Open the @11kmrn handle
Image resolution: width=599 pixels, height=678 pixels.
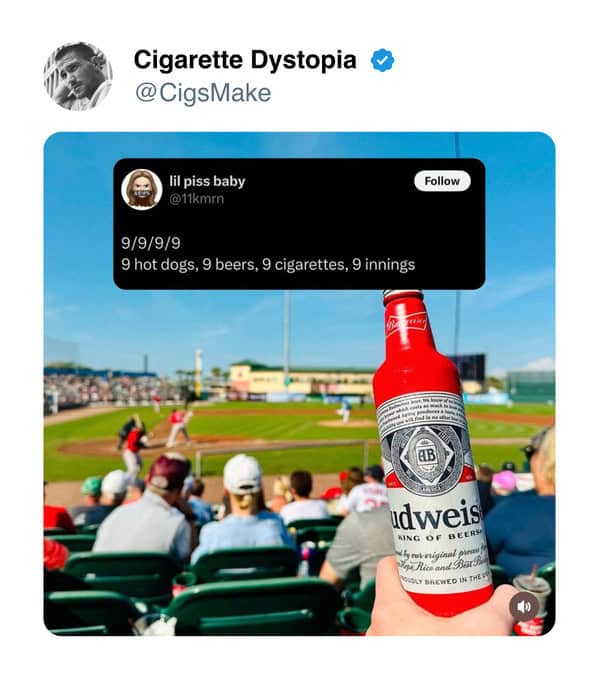[x=197, y=199]
